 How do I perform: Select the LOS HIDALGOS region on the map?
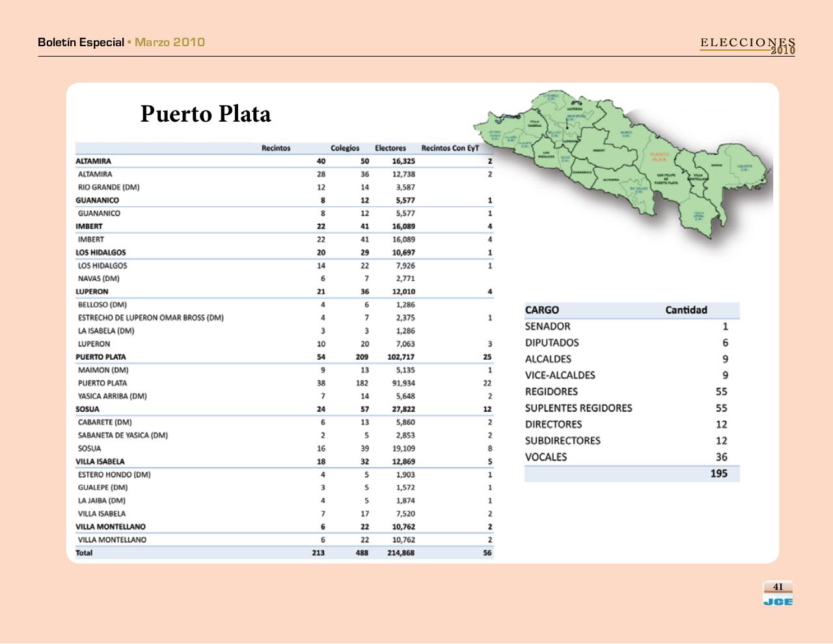tap(547, 155)
